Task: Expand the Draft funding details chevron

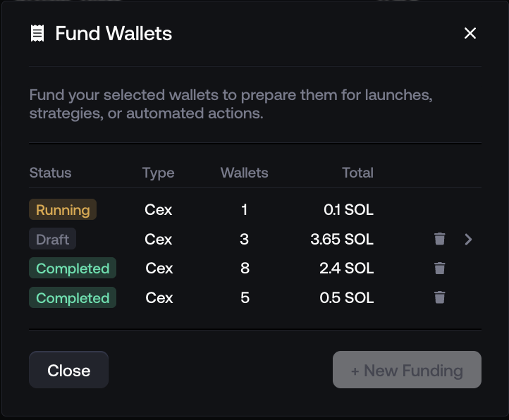Action: (469, 239)
